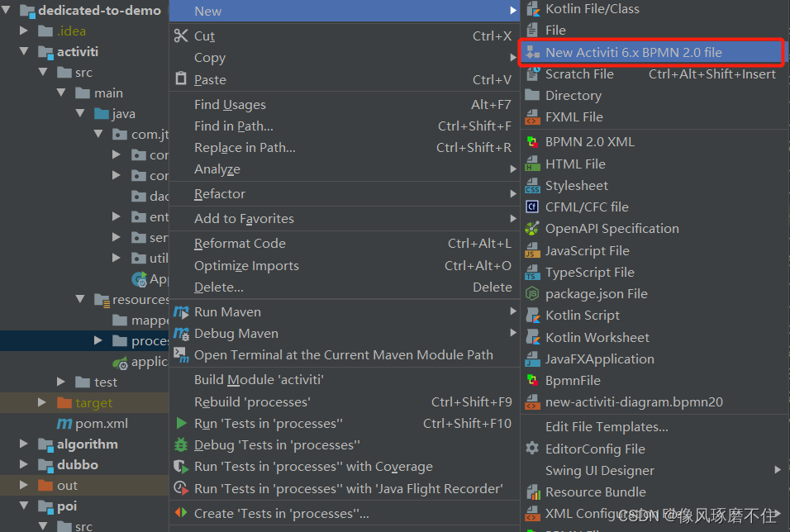
Task: Click the Cut scissors icon
Action: (181, 36)
